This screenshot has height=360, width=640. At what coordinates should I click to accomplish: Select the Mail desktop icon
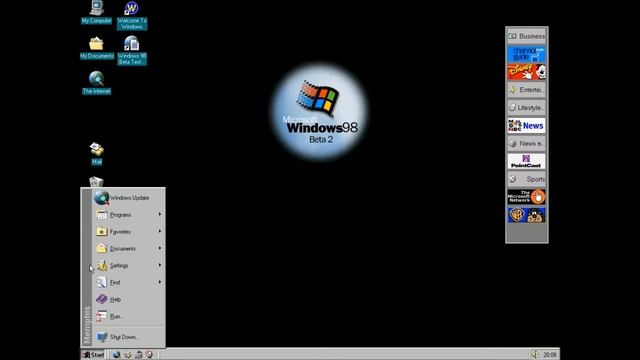point(96,154)
